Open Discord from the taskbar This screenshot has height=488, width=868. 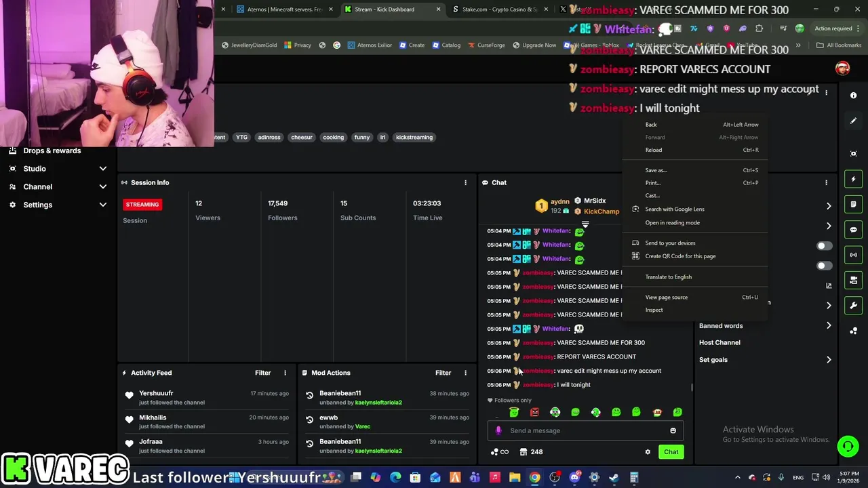click(574, 477)
